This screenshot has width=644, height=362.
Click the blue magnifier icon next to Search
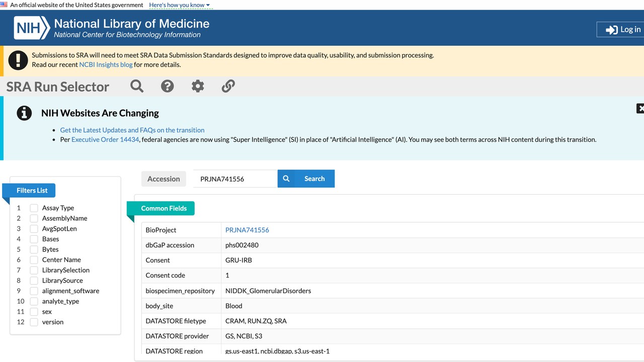286,178
